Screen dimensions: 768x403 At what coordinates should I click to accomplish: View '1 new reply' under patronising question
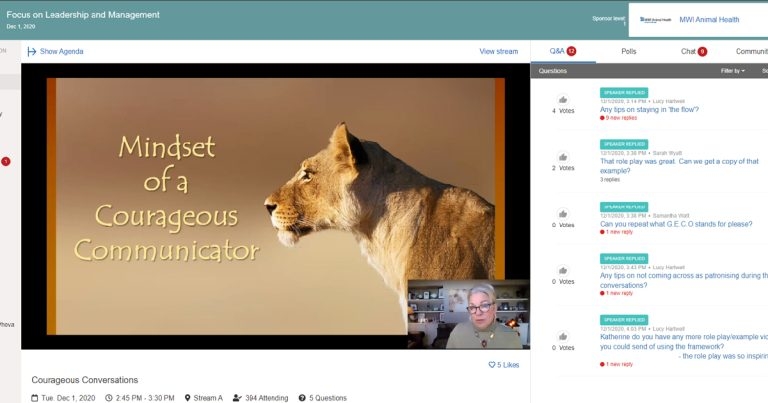(616, 293)
